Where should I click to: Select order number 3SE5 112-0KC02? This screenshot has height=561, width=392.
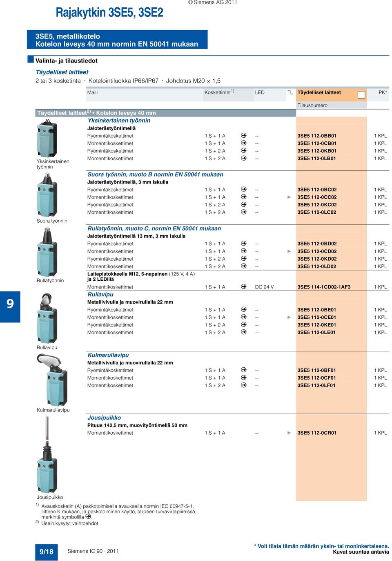click(317, 205)
